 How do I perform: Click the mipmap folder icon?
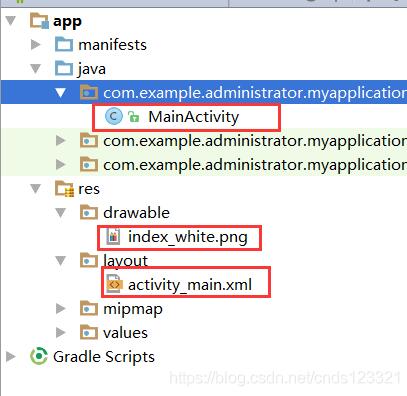coord(89,309)
